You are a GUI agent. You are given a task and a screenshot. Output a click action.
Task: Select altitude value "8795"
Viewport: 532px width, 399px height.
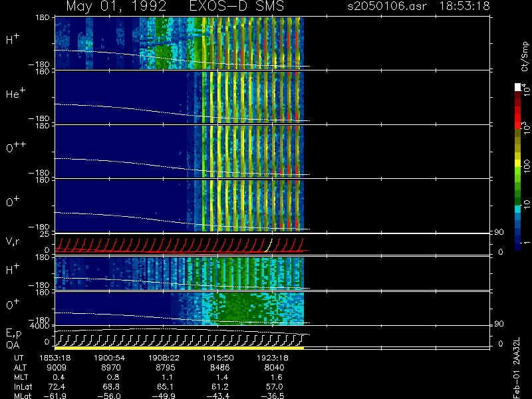pyautogui.click(x=165, y=368)
